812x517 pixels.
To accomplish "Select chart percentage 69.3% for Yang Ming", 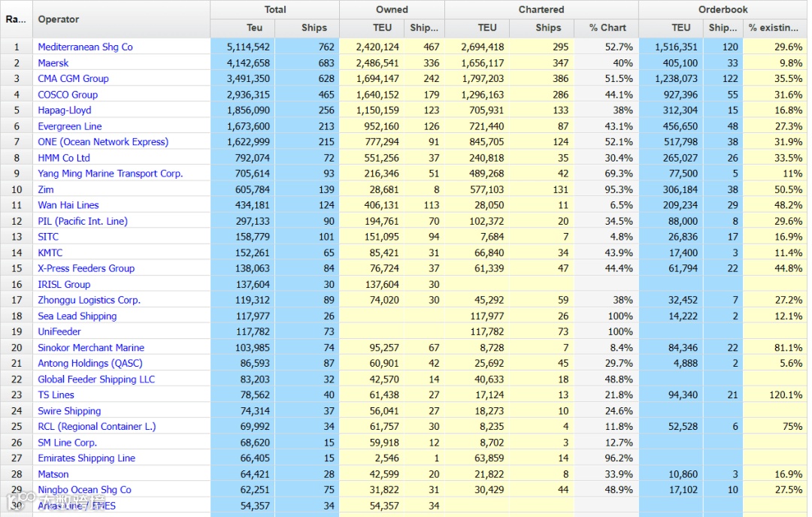I will (618, 174).
